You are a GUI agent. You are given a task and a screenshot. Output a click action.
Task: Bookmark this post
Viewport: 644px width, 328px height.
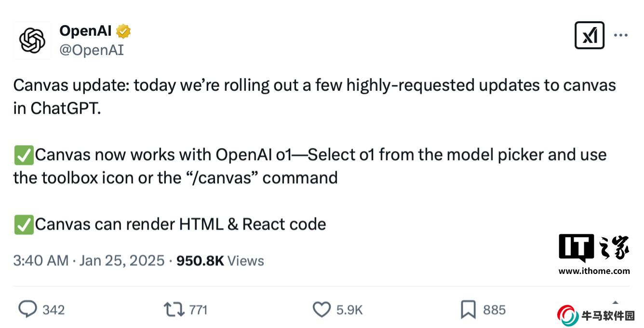[468, 309]
